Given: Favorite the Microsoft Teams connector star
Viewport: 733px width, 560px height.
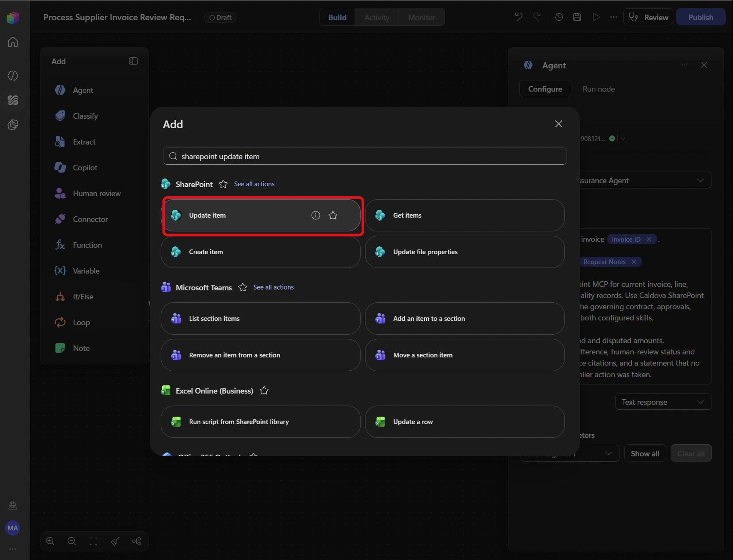Looking at the screenshot, I should tap(243, 287).
